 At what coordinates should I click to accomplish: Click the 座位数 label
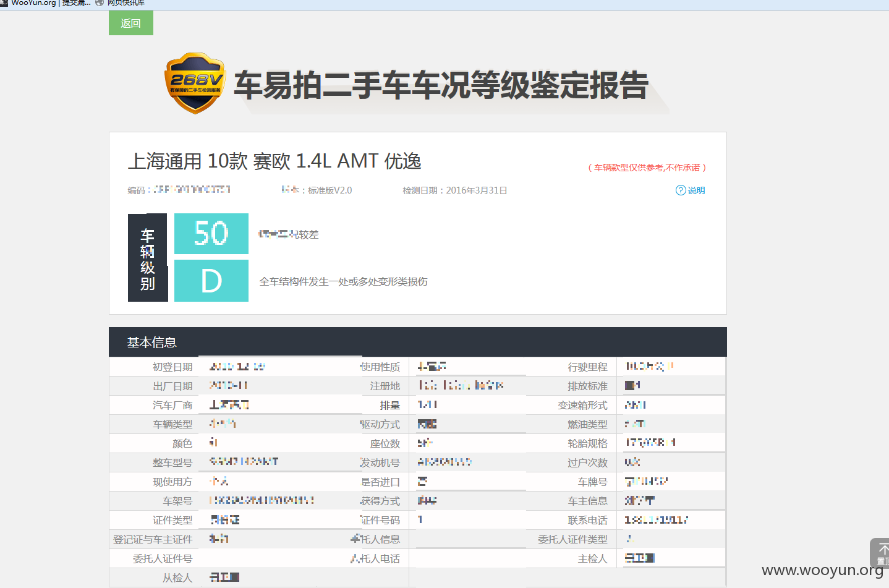[385, 444]
